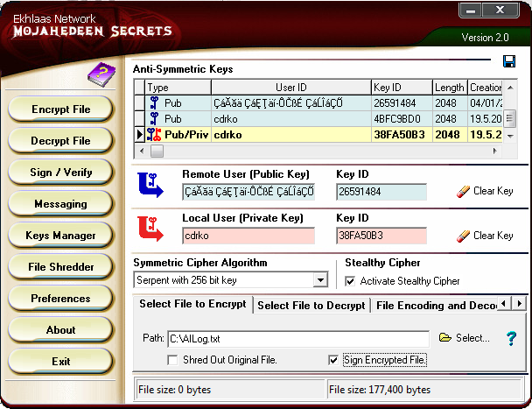Open the About dialog
Image resolution: width=532 pixels, height=409 pixels.
point(60,330)
